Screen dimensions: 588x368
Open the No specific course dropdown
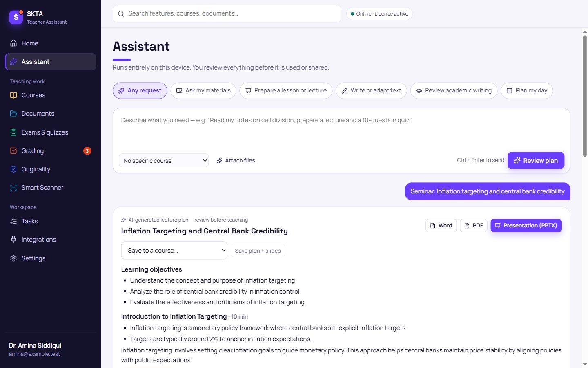pos(164,161)
